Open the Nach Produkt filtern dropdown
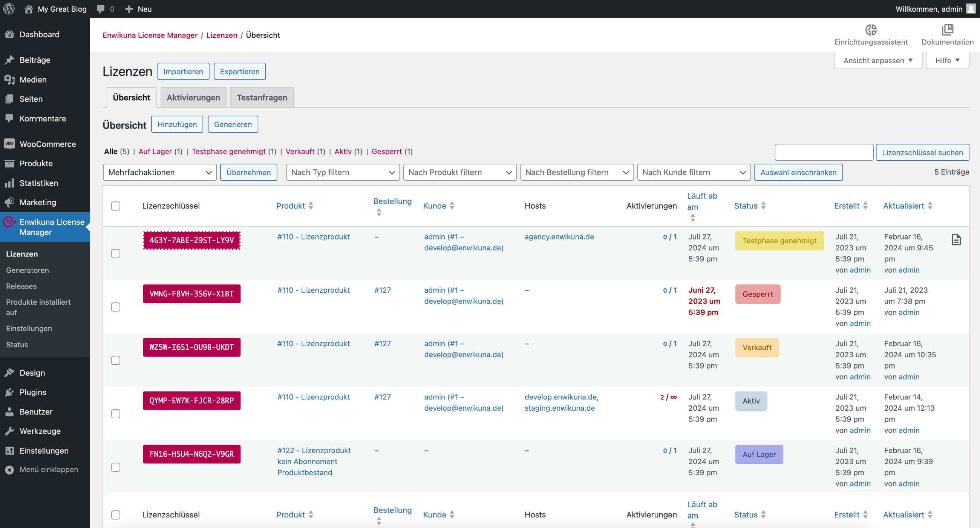980x528 pixels. (x=460, y=172)
